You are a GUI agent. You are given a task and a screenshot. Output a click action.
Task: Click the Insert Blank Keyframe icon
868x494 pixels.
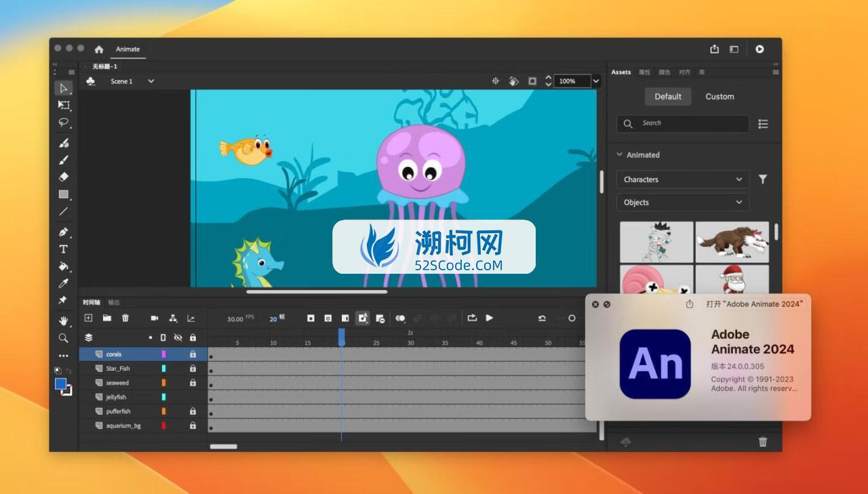[x=328, y=318]
